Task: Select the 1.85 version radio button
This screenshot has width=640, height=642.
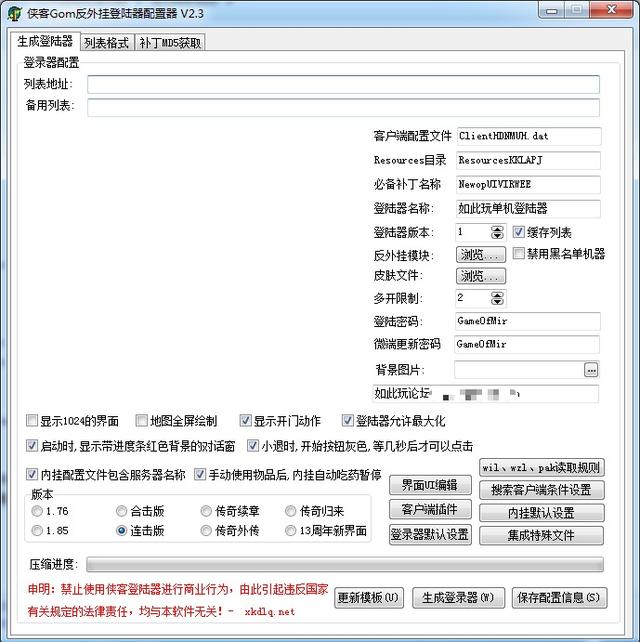Action: [37, 530]
